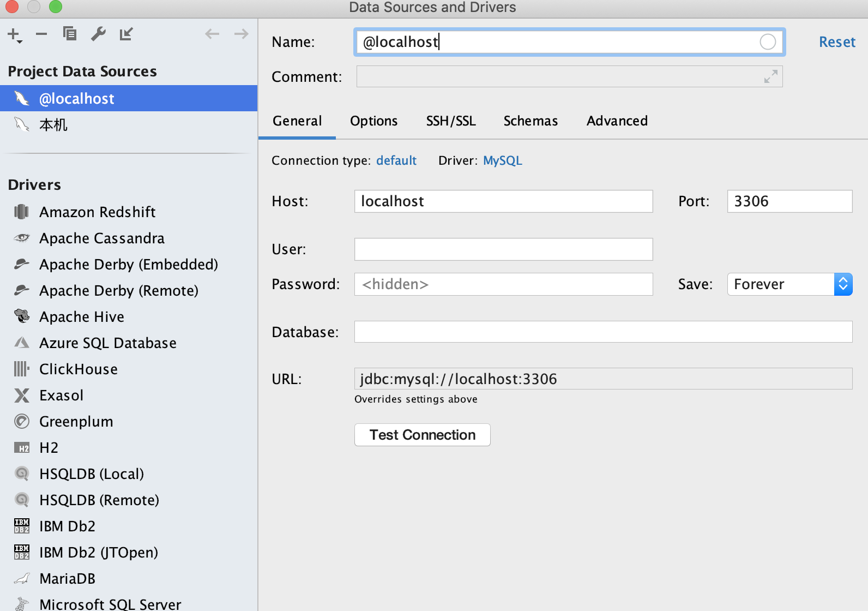The width and height of the screenshot is (868, 611).
Task: Expand the Comment field with arrows icon
Action: pos(770,76)
